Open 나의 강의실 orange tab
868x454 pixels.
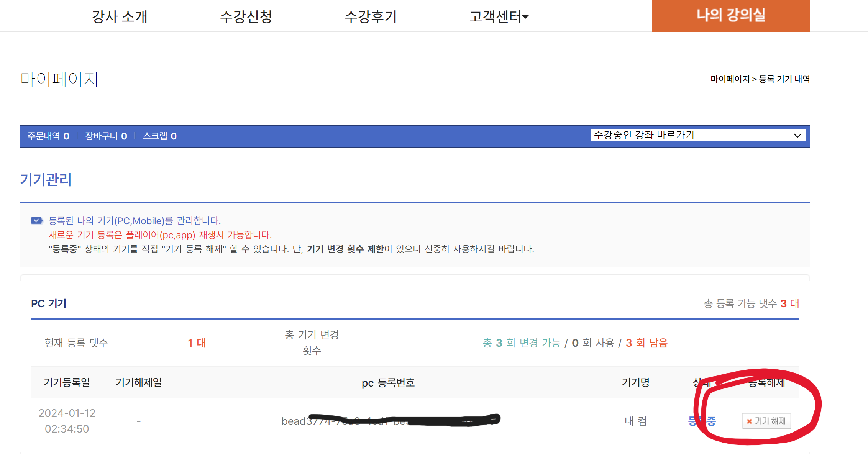click(x=730, y=16)
